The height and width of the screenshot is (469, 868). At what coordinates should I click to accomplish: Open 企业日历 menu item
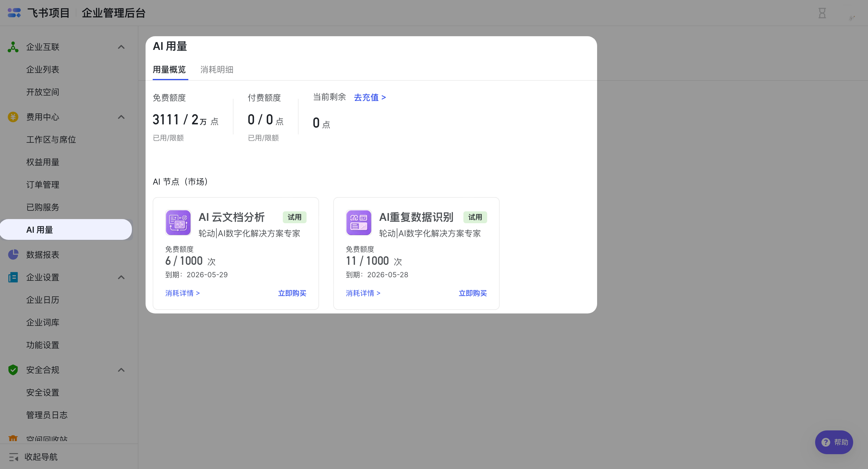click(43, 300)
